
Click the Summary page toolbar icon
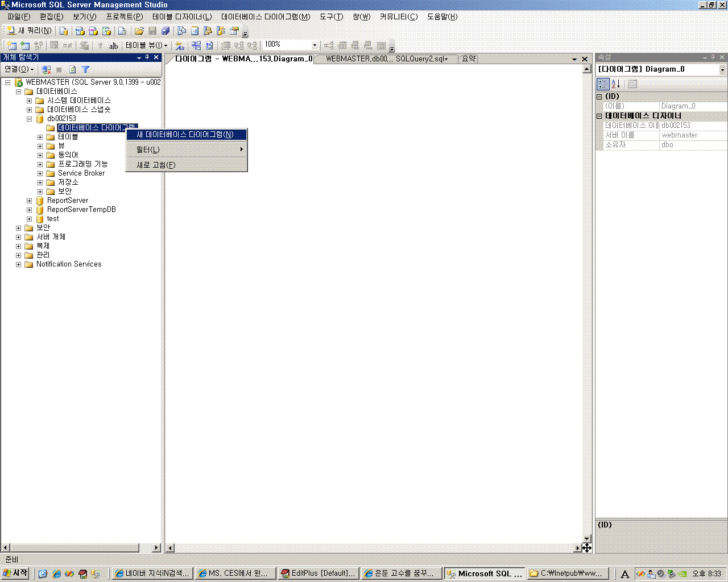pyautogui.click(x=195, y=31)
